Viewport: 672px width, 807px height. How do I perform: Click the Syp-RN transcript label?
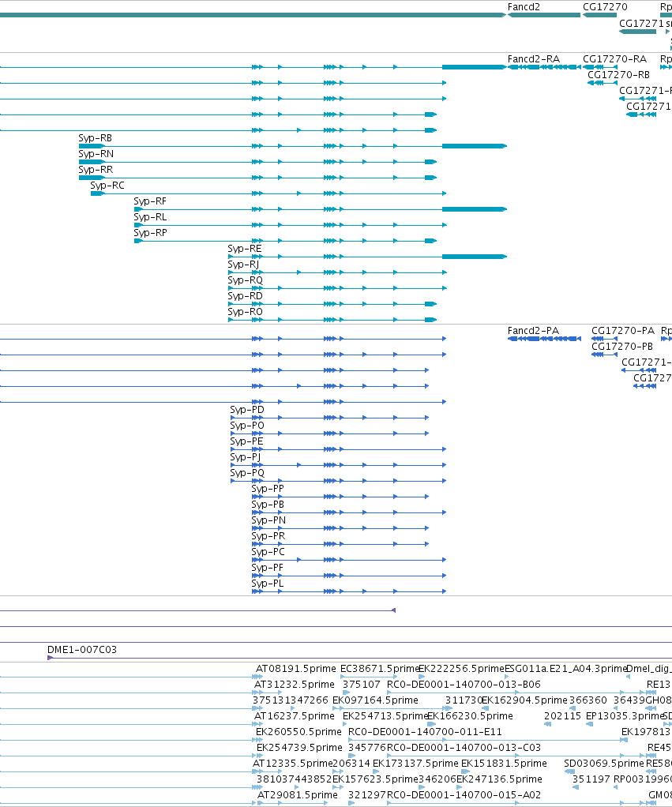[96, 154]
